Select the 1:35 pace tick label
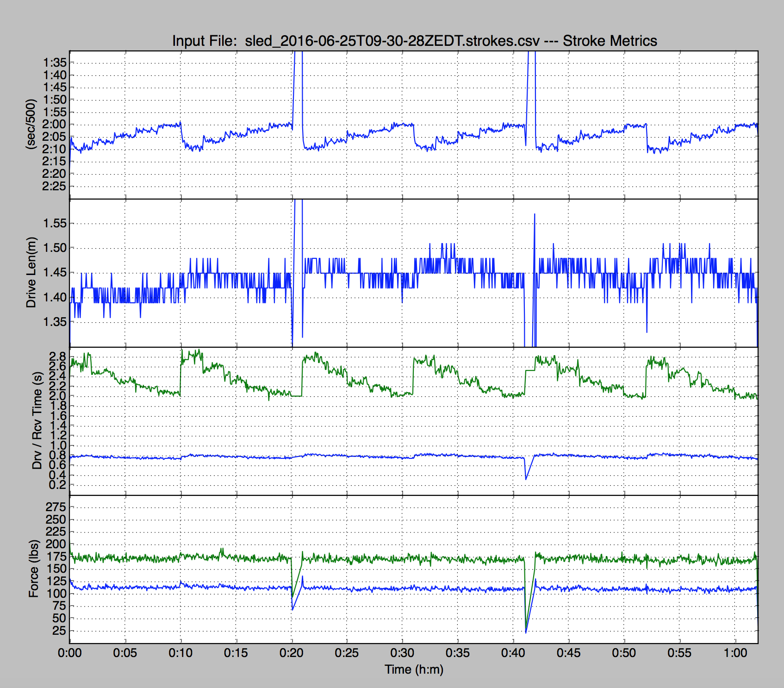Screen dimensions: 784x688 (x=55, y=63)
